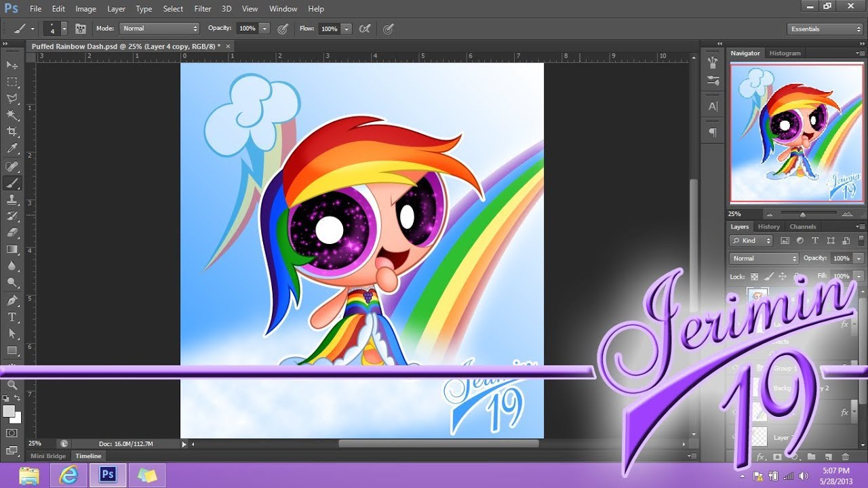Lock transparent pixels of layer
The image size is (868, 488).
tap(755, 277)
